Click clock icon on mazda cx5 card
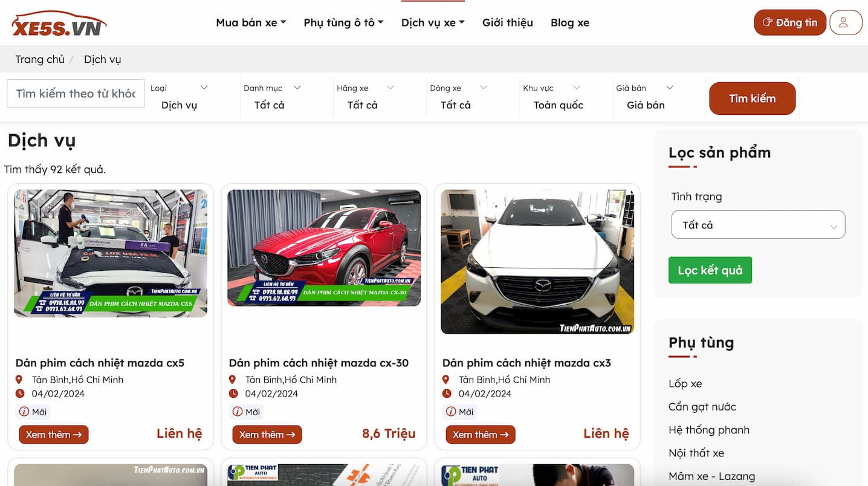The width and height of the screenshot is (868, 486). coord(19,394)
